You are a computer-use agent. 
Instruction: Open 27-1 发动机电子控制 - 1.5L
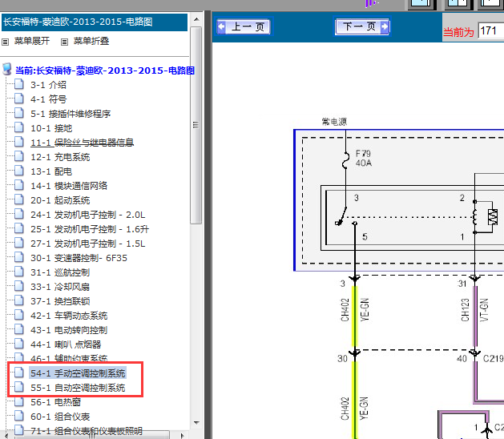pos(88,244)
